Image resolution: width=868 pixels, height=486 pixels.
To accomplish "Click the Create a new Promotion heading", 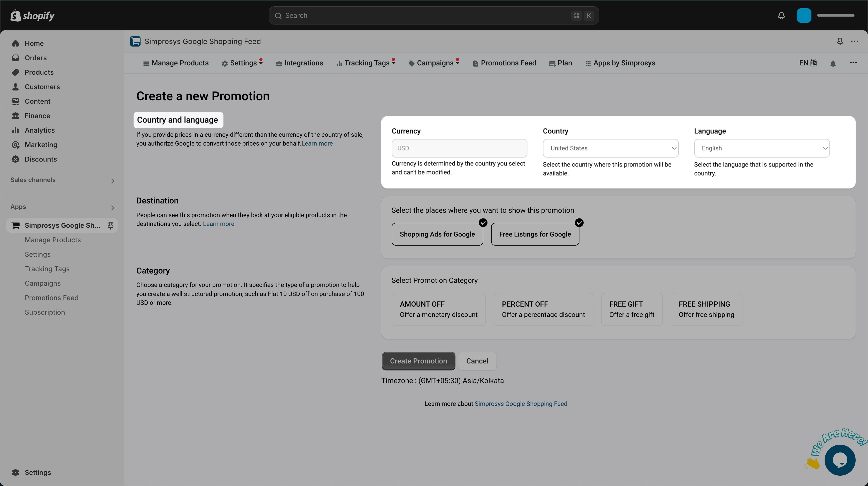I will click(x=203, y=96).
